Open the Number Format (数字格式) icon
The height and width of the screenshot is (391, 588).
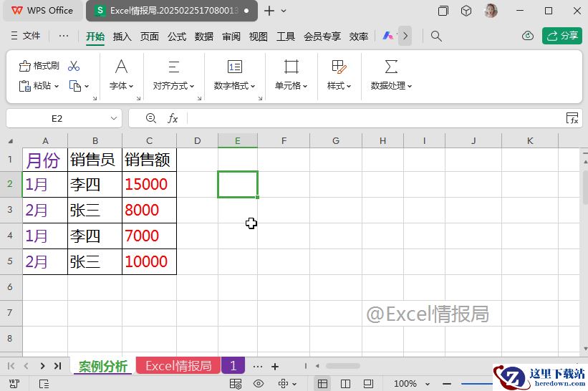pyautogui.click(x=235, y=67)
